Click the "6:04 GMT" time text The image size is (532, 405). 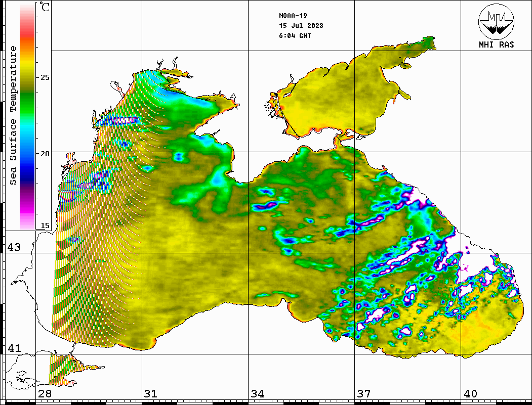click(x=295, y=36)
